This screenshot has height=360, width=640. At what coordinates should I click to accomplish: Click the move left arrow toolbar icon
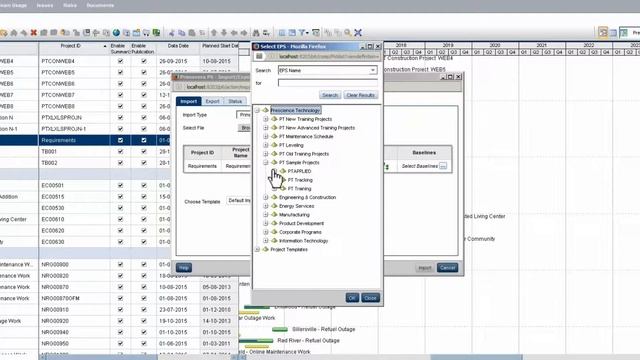[x=234, y=33]
